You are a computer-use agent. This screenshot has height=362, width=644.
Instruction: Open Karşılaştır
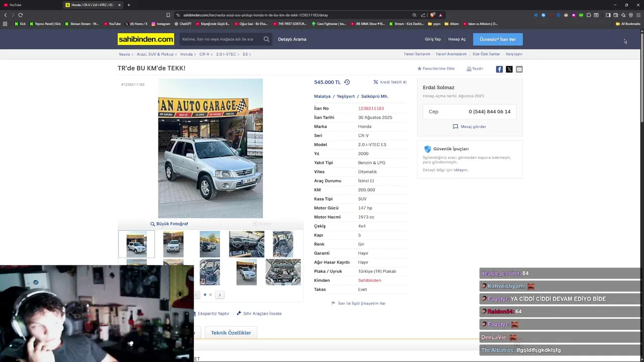pos(514,54)
